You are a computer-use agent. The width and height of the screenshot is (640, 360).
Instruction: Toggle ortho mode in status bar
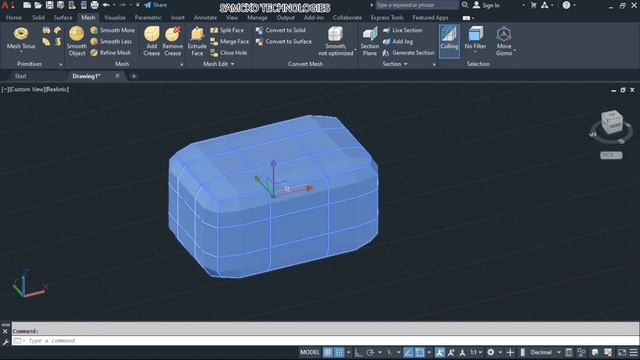tap(358, 352)
